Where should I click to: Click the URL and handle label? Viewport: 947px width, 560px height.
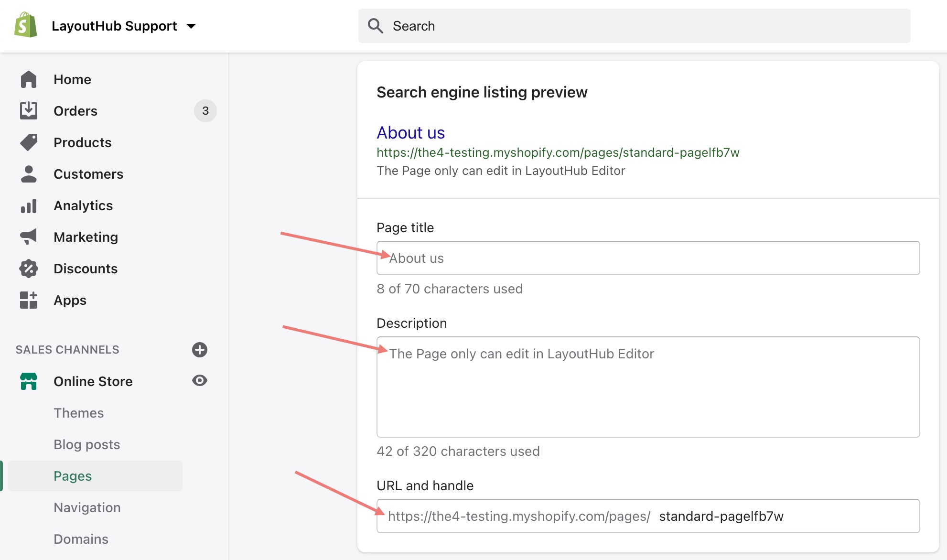pyautogui.click(x=425, y=485)
